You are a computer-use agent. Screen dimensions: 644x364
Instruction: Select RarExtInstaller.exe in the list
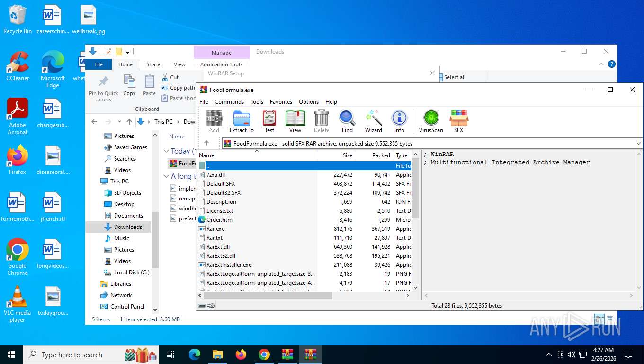[229, 265]
